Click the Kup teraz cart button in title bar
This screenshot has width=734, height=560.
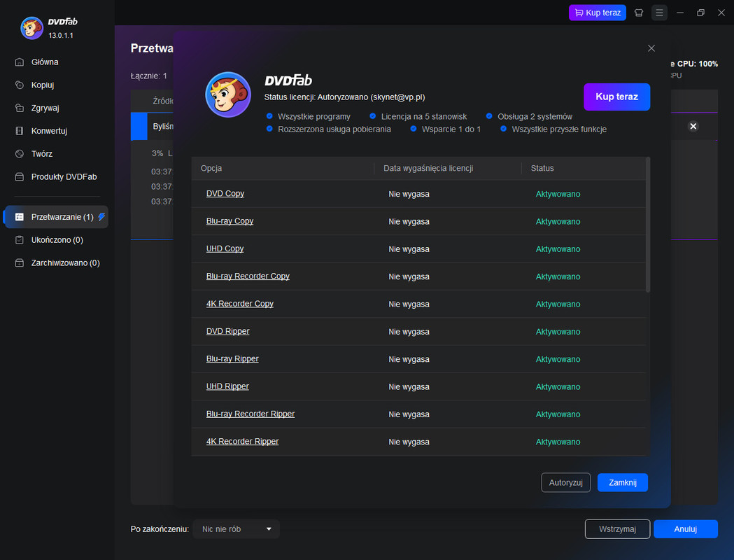(x=598, y=13)
